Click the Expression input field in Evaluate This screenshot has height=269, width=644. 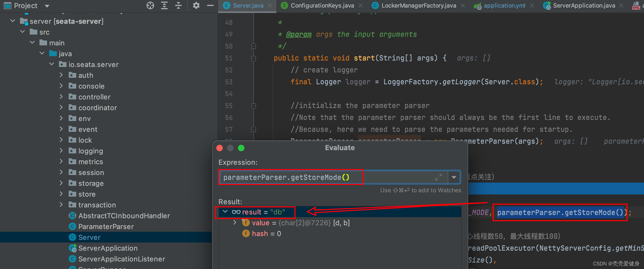(x=334, y=177)
